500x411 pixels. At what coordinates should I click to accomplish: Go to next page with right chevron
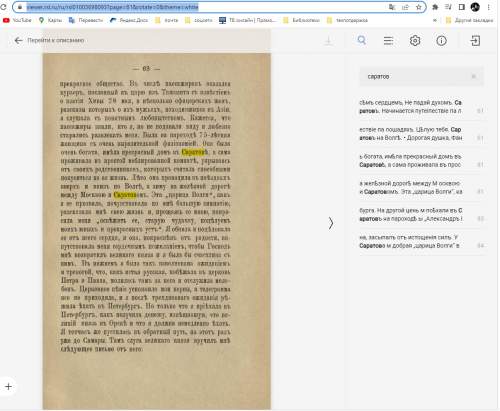pos(331,223)
